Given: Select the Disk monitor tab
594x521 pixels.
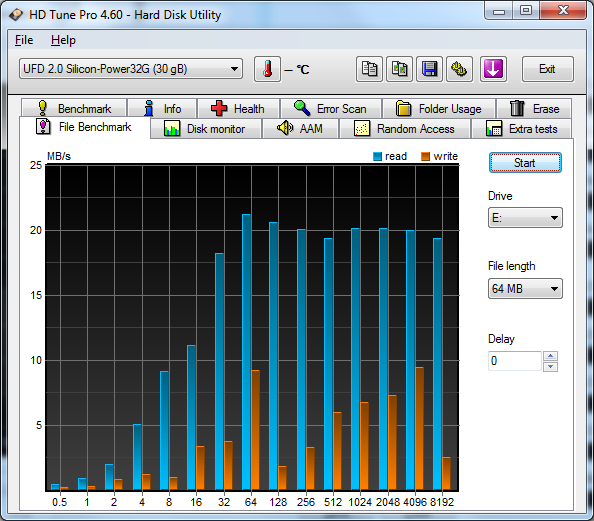Looking at the screenshot, I should [x=206, y=129].
